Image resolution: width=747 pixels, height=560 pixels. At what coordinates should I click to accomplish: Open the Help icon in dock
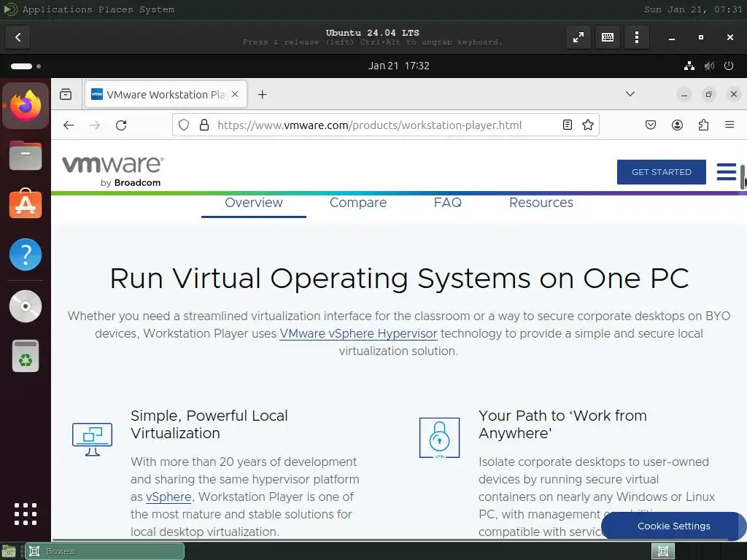[x=26, y=254]
